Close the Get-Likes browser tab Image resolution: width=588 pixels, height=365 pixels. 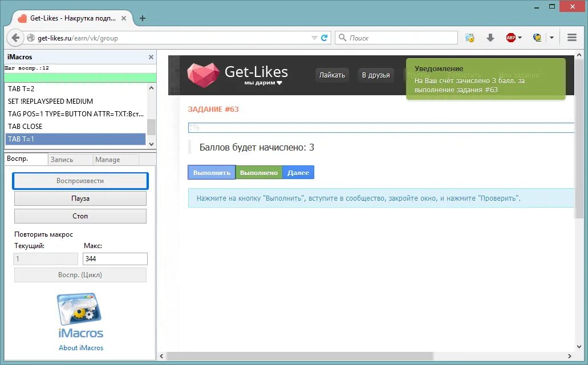[124, 18]
